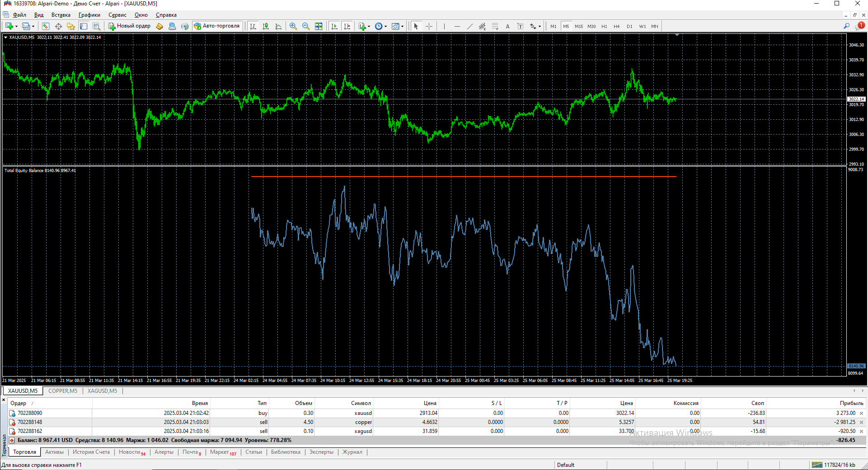The width and height of the screenshot is (868, 470).
Task: Zoom out of the chart
Action: coord(306,26)
